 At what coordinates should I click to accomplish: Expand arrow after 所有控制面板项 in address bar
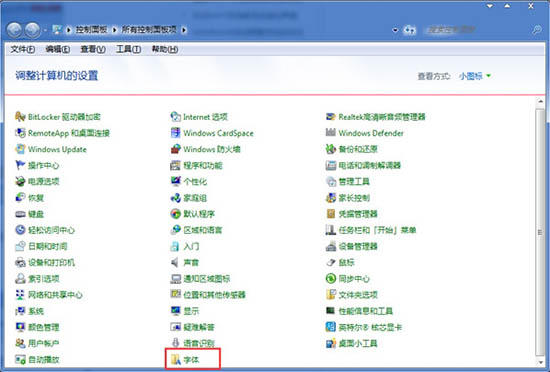[x=184, y=30]
